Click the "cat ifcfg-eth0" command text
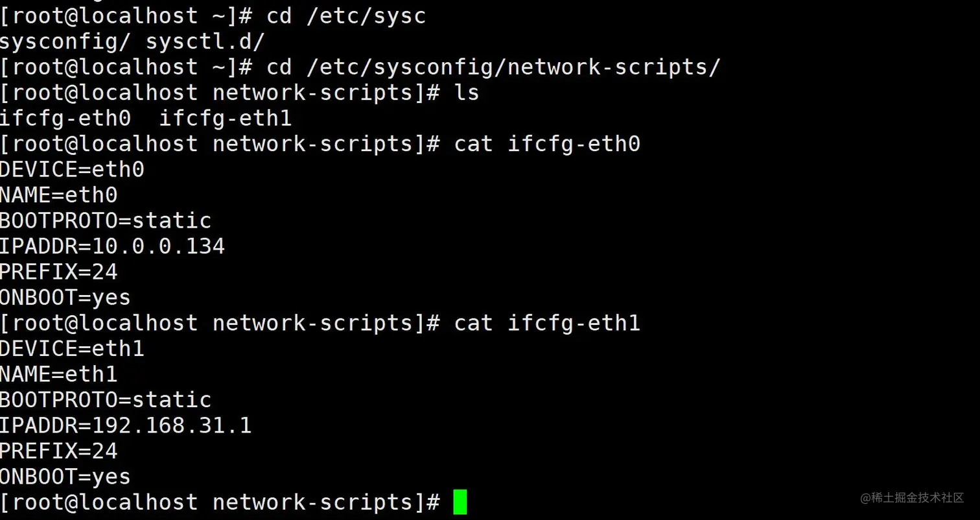The image size is (980, 520). [x=547, y=144]
